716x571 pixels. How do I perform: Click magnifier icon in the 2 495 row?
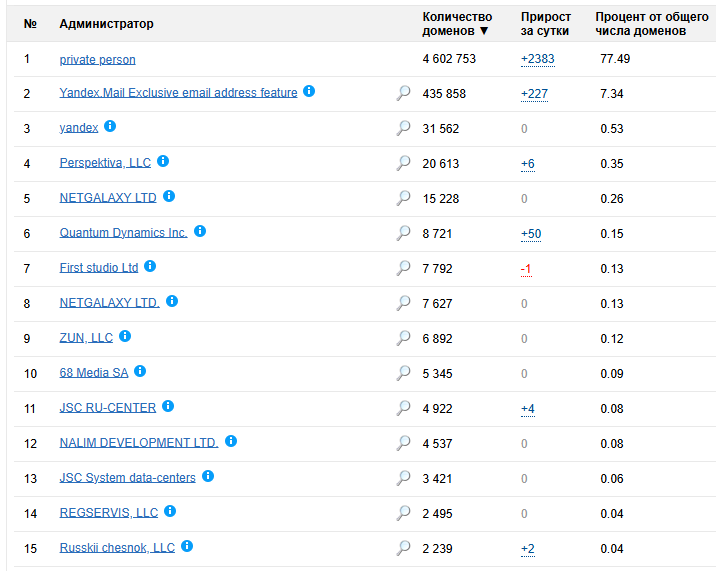click(x=403, y=513)
